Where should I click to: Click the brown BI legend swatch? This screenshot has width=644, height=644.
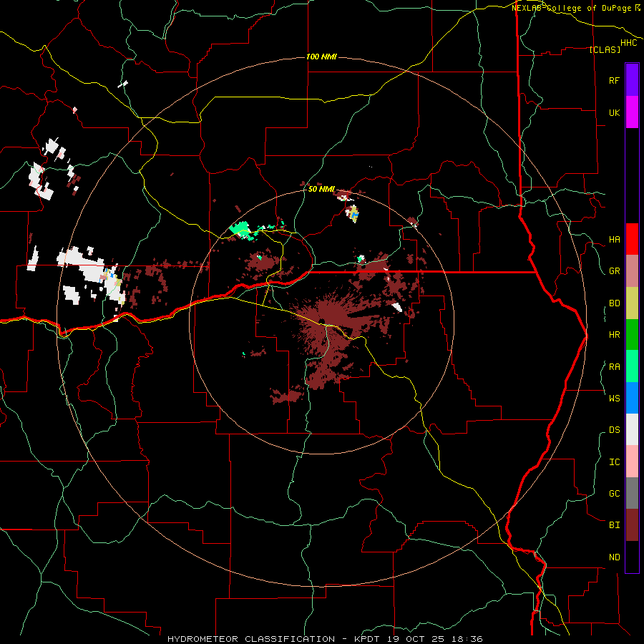(632, 525)
